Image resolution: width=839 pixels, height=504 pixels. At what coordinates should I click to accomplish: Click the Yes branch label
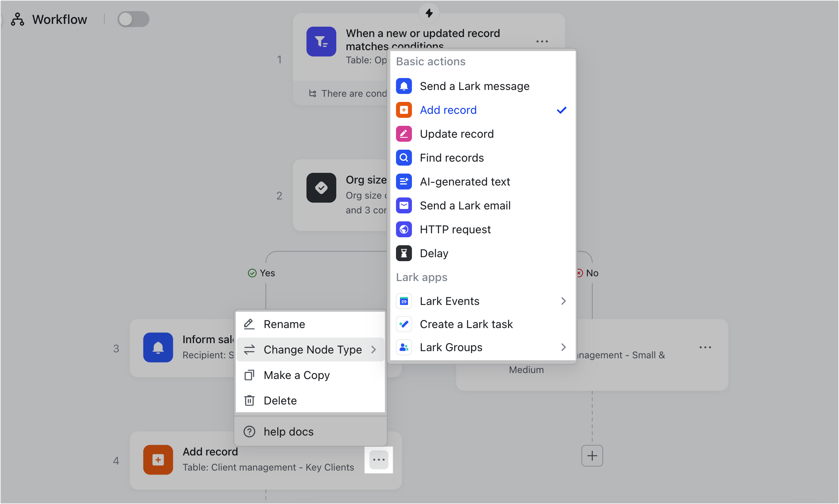[267, 273]
